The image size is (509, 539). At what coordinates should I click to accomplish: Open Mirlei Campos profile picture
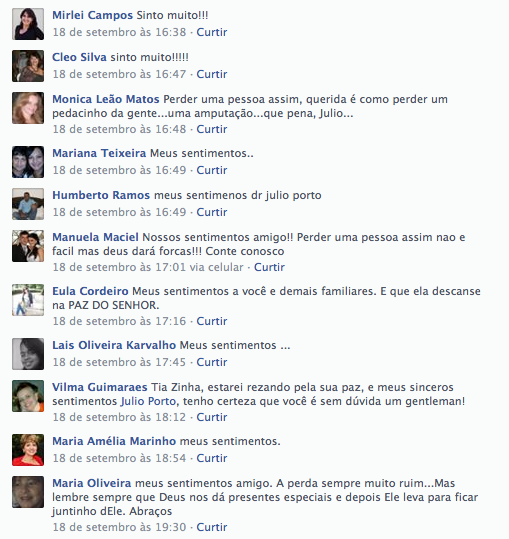point(28,24)
